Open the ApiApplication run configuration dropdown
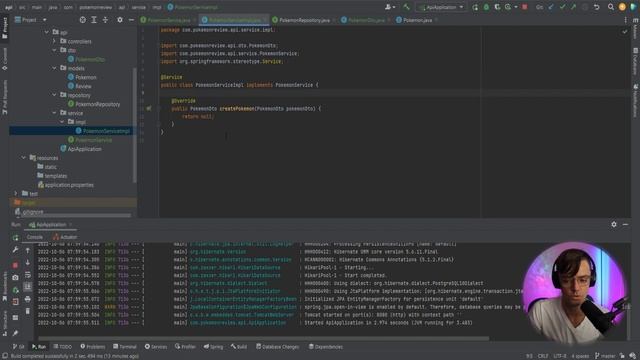 coord(441,7)
